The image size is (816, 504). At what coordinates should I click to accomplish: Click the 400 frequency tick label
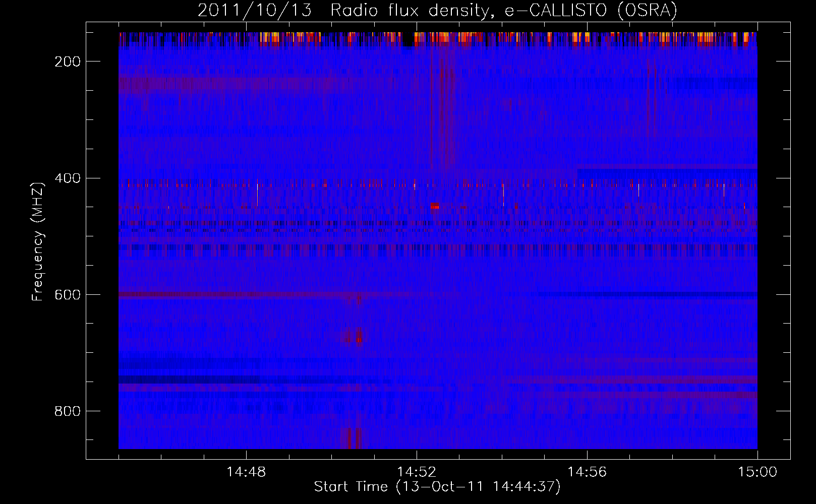coord(67,178)
